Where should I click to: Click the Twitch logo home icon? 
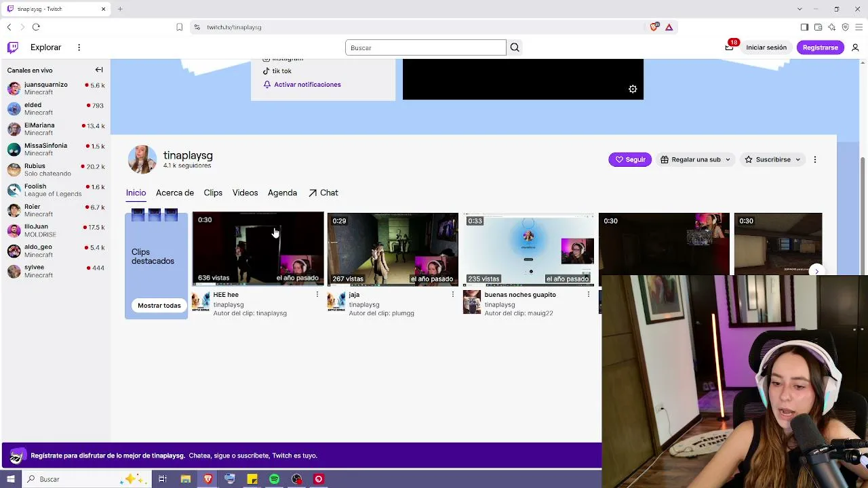point(13,47)
